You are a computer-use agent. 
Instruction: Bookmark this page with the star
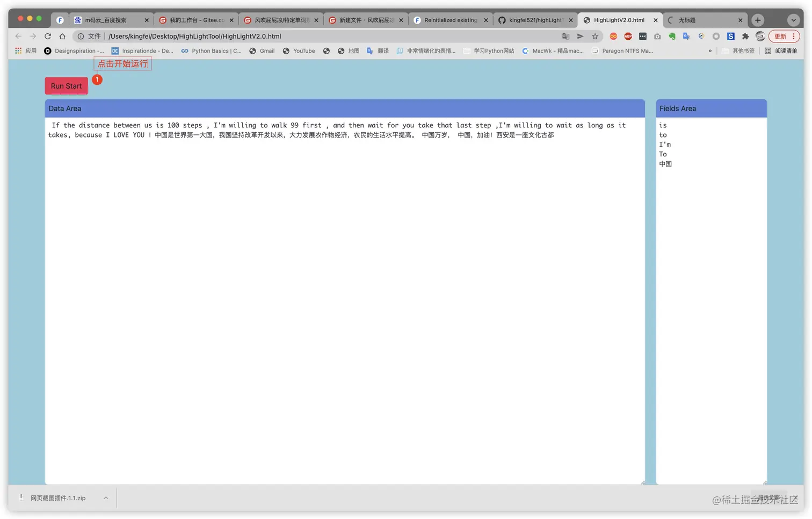pos(595,36)
